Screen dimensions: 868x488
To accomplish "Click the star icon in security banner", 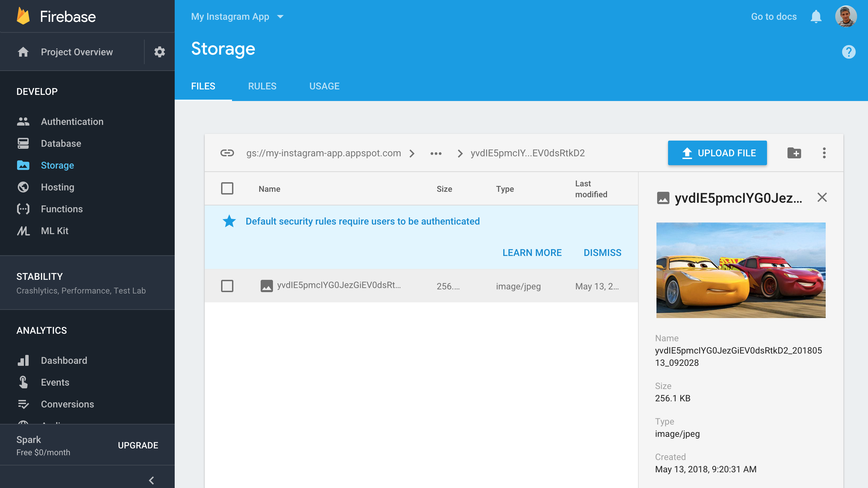I will (229, 221).
